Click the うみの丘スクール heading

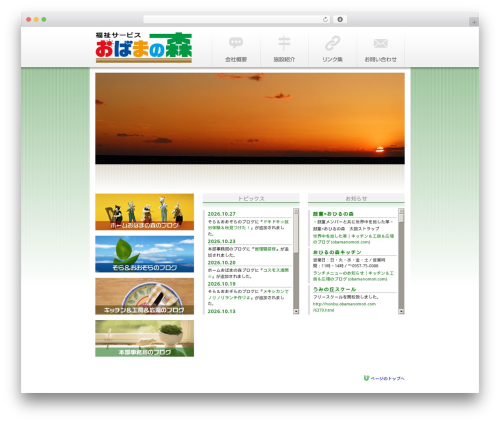pyautogui.click(x=334, y=289)
